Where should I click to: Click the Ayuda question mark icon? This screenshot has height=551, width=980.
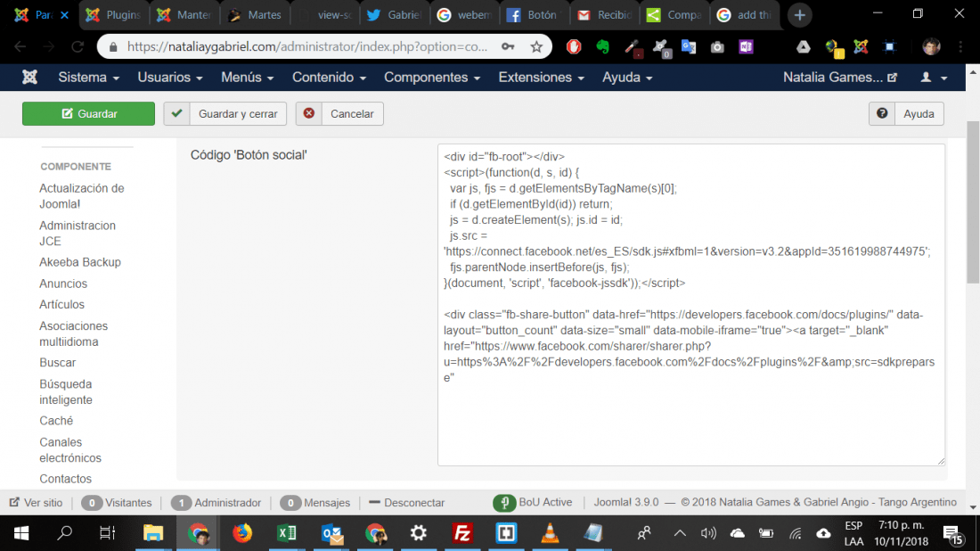pos(882,114)
